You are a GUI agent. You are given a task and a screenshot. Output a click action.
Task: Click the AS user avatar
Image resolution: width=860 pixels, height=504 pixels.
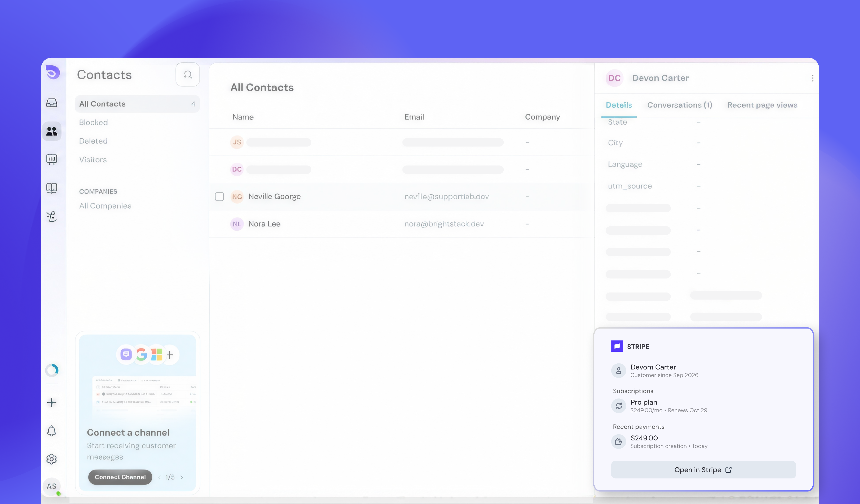click(x=51, y=486)
